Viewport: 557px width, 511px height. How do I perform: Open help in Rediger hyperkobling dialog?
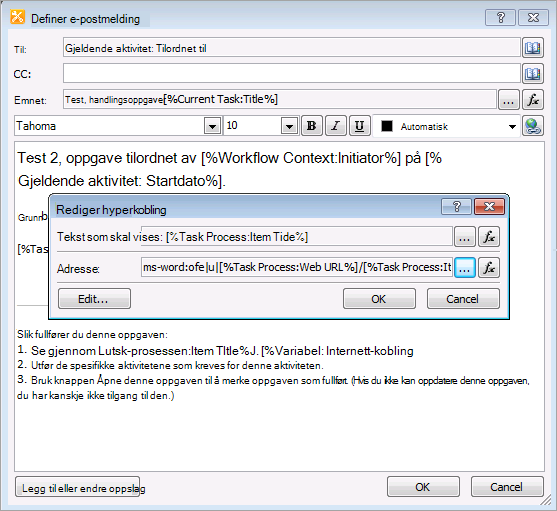456,207
